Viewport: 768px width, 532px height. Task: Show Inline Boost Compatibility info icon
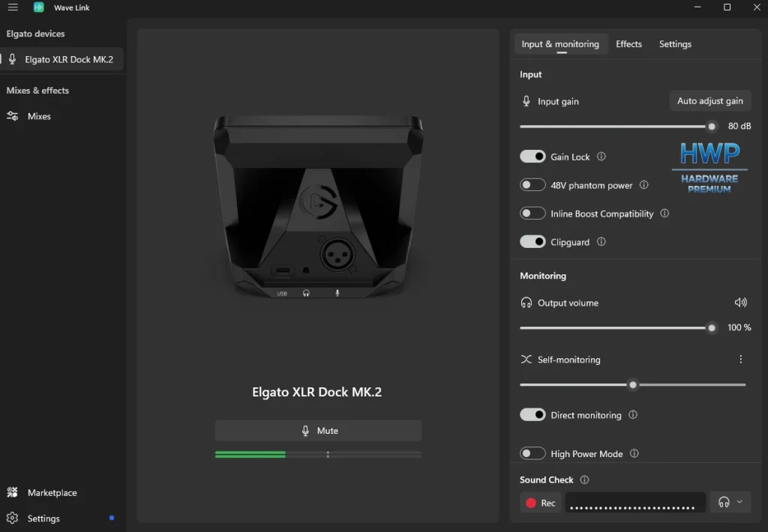664,214
